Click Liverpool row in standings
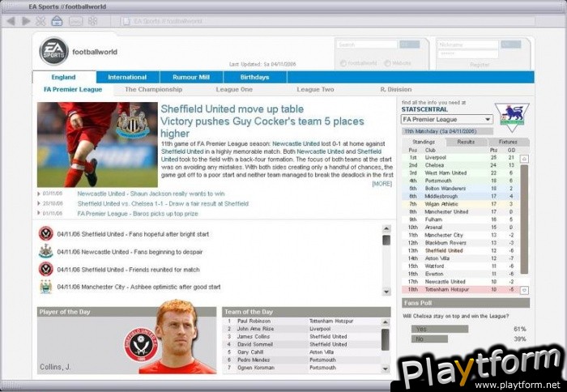Viewport: 567px width, 392px height. point(460,158)
